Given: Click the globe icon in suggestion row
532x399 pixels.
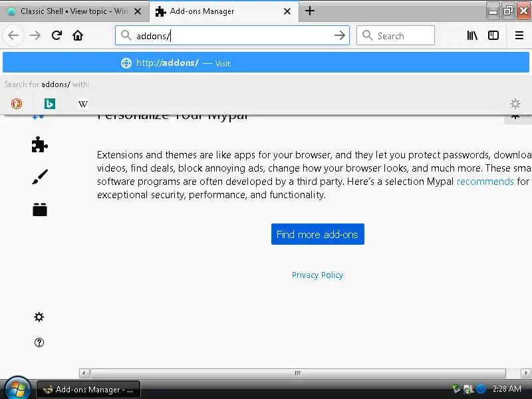Looking at the screenshot, I should [x=126, y=63].
